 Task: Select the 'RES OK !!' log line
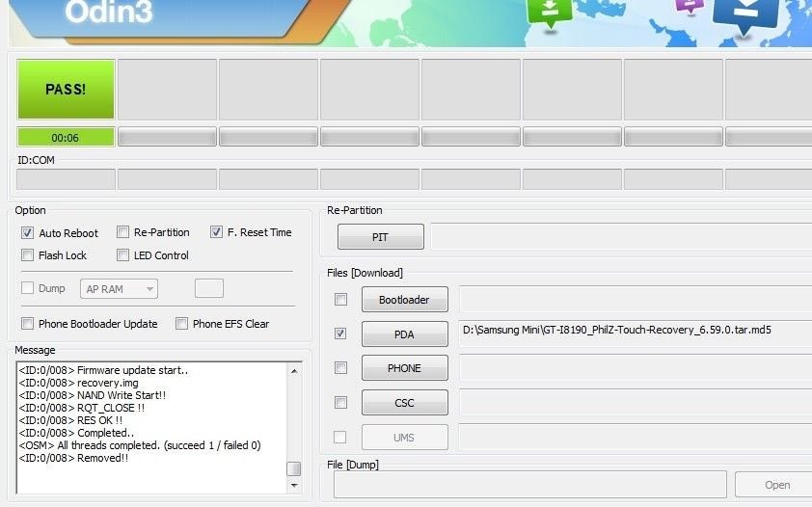coord(70,420)
